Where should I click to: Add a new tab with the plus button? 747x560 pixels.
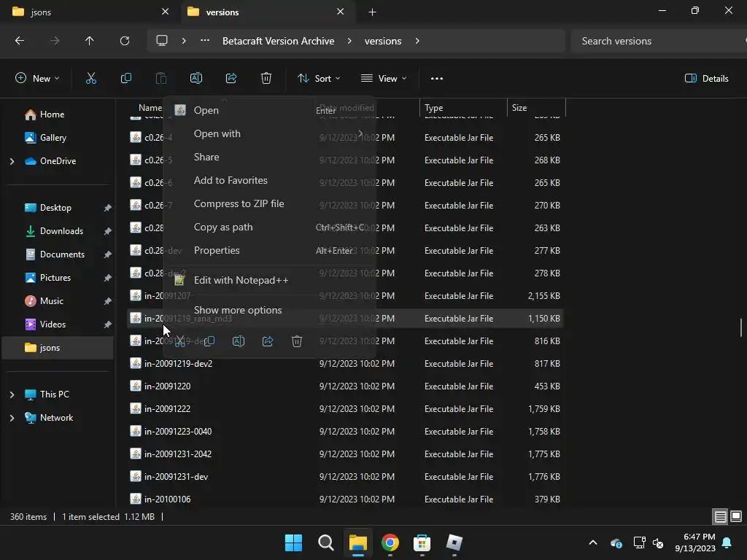pos(373,12)
